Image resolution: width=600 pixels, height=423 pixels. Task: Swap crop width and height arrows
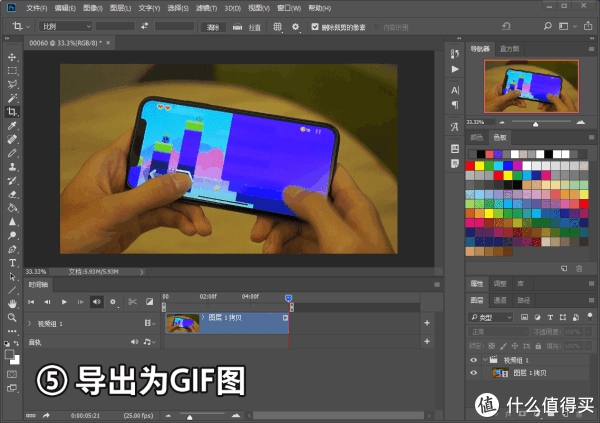[x=145, y=26]
